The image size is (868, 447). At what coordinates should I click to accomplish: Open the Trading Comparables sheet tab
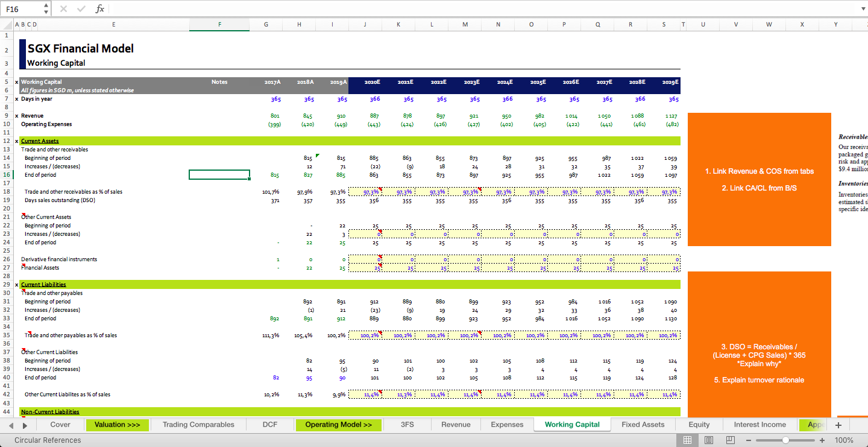coord(198,425)
